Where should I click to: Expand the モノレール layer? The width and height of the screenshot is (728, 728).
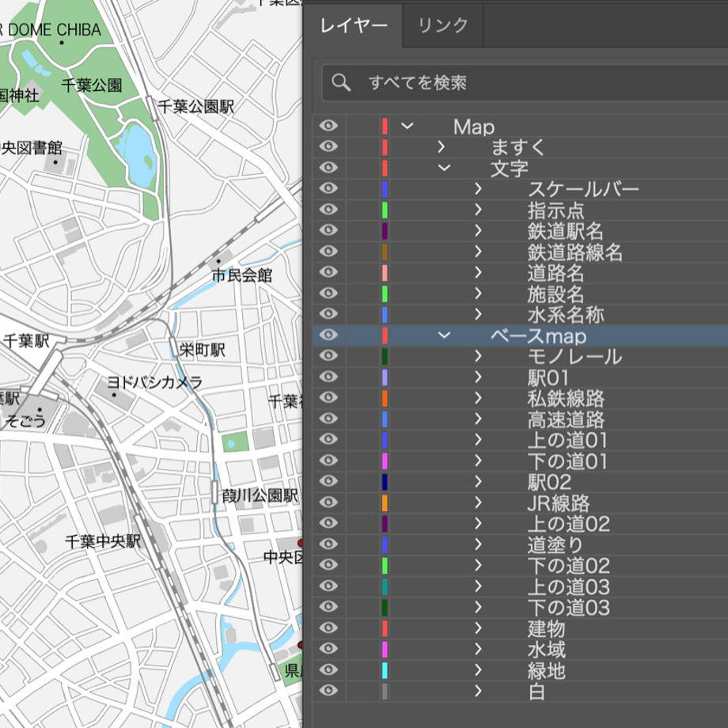(x=478, y=355)
